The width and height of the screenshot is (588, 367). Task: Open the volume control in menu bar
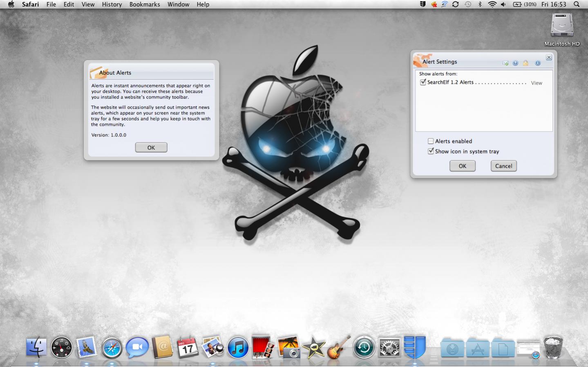[503, 4]
